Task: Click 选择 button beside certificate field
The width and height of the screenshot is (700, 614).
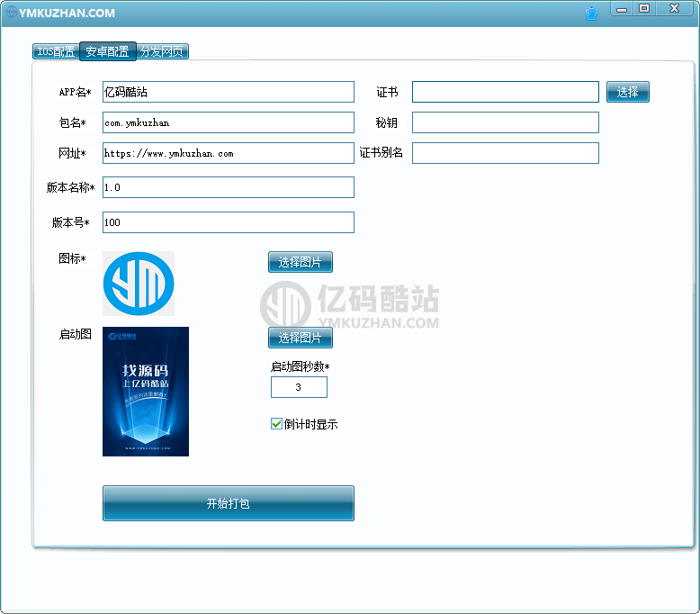Action: [x=628, y=92]
